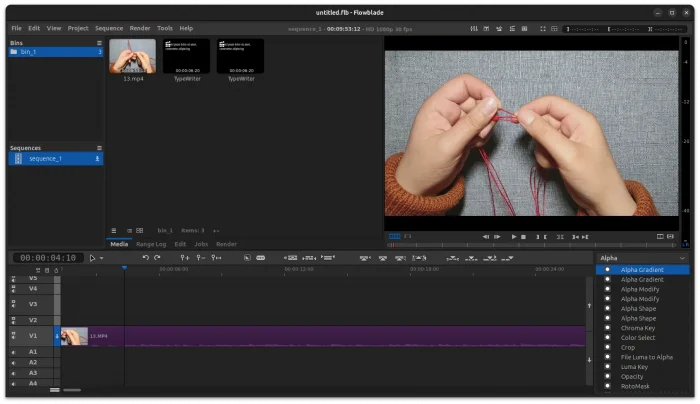Toggle the timeline display mode in monitor
The width and height of the screenshot is (700, 404).
[395, 236]
